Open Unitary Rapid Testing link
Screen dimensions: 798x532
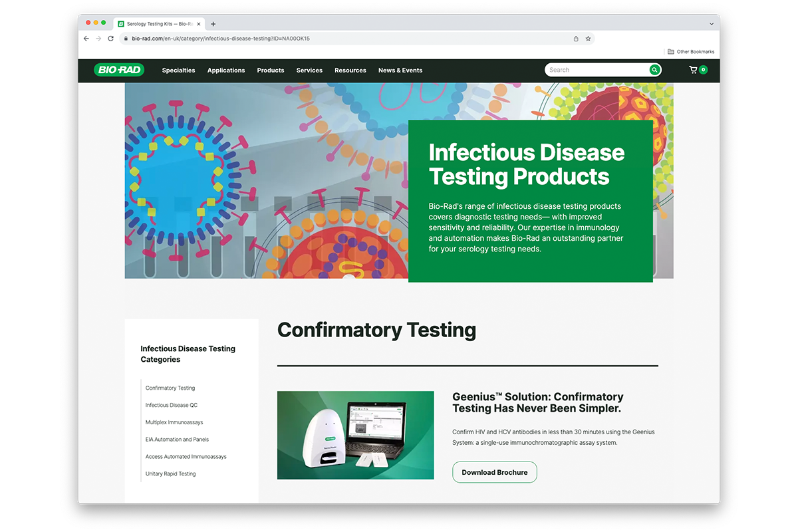click(x=171, y=474)
